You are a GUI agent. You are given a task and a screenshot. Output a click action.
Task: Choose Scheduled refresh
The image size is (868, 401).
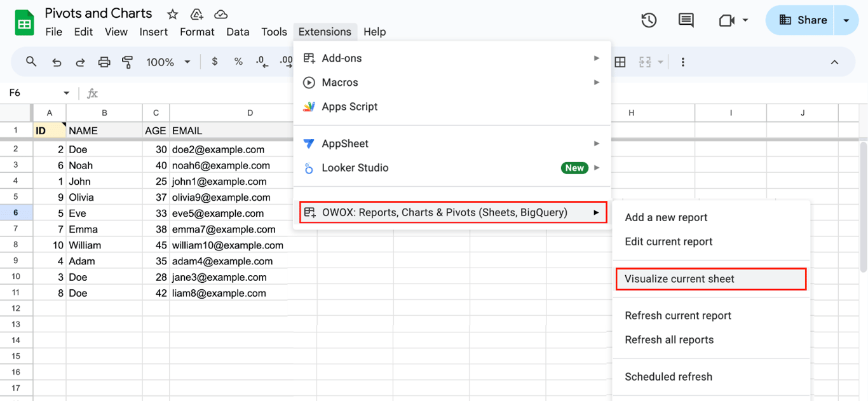711,377
